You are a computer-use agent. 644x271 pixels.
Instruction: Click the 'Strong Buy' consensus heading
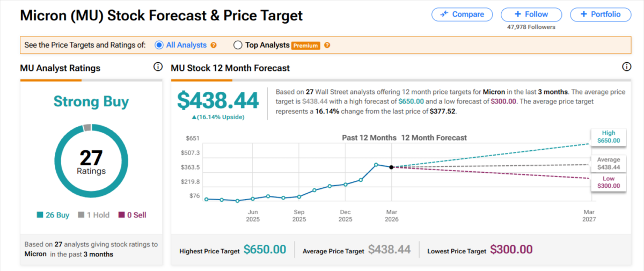[91, 101]
